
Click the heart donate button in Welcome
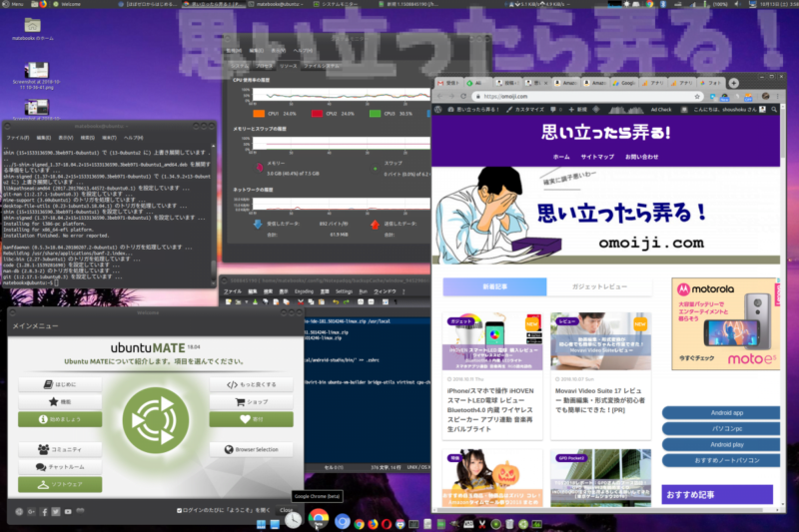tap(252, 419)
